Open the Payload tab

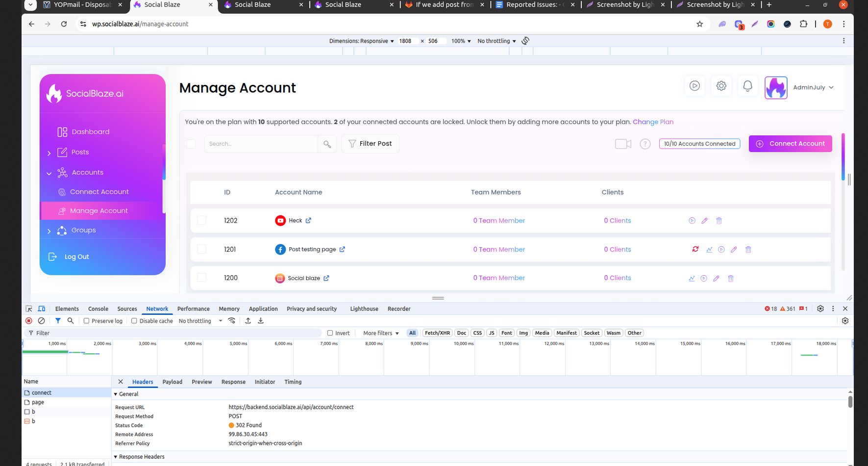pos(172,382)
